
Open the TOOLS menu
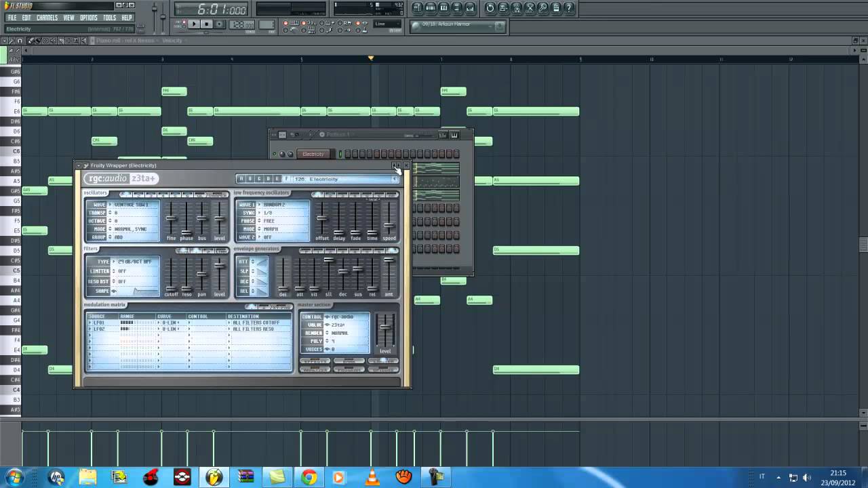pos(109,18)
